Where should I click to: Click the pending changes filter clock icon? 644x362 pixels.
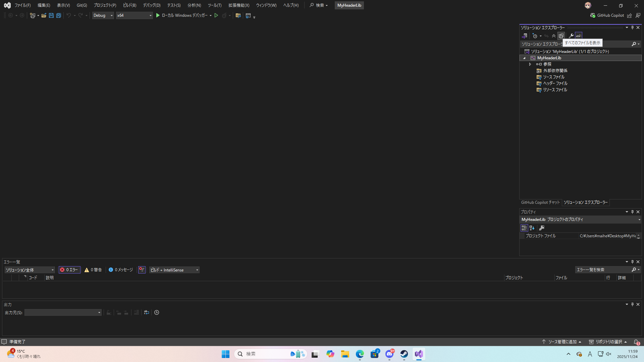pyautogui.click(x=535, y=36)
